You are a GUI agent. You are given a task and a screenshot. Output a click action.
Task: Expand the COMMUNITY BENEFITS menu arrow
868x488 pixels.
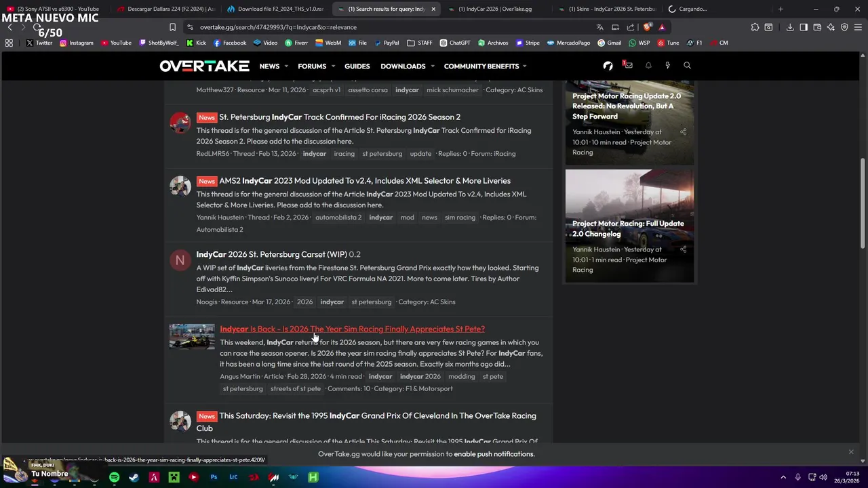[525, 66]
